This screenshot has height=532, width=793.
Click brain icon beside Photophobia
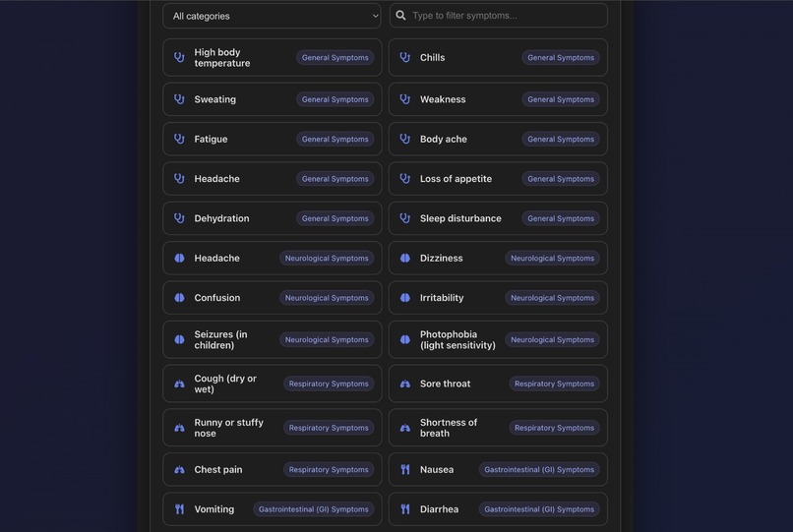coord(405,339)
